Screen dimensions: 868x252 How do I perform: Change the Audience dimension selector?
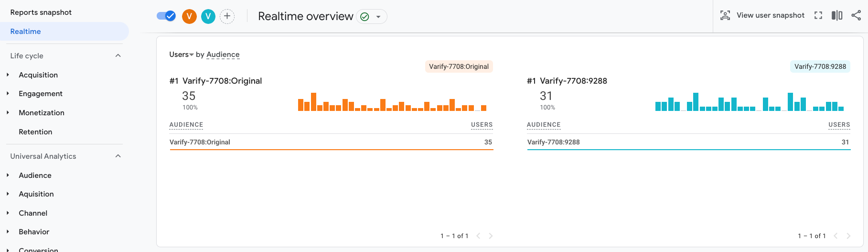tap(223, 55)
